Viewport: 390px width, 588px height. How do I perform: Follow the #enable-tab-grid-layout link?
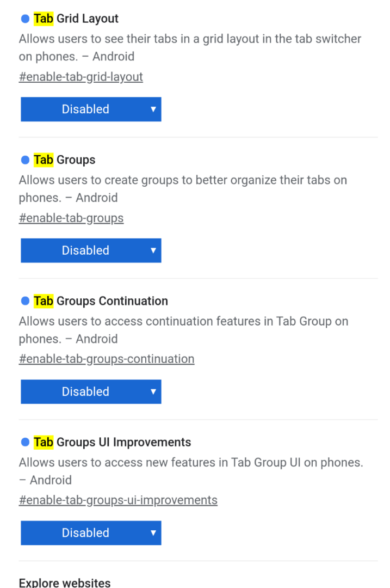tap(81, 77)
